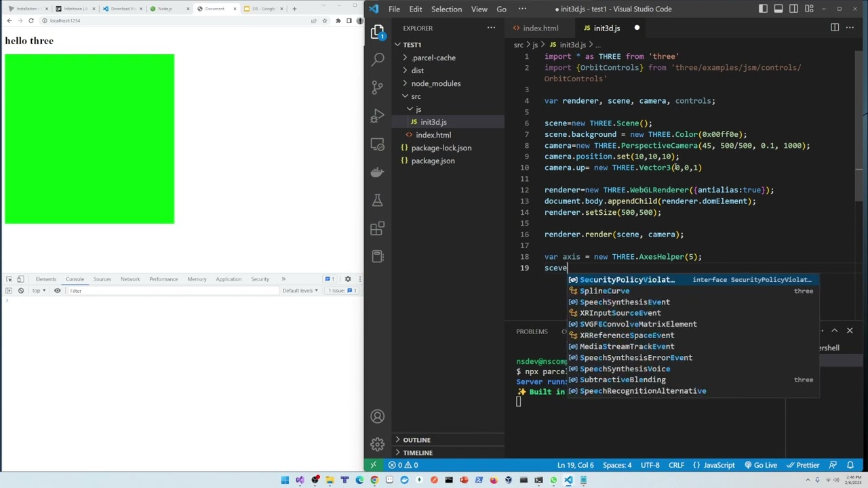Open Source Control view in activity bar

coord(378,87)
